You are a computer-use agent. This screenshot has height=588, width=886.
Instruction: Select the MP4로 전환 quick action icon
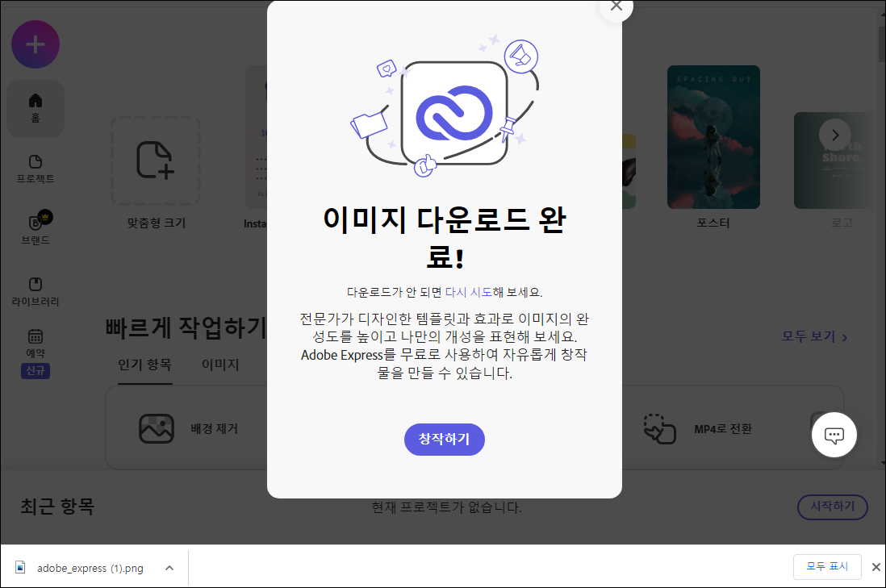(x=659, y=429)
